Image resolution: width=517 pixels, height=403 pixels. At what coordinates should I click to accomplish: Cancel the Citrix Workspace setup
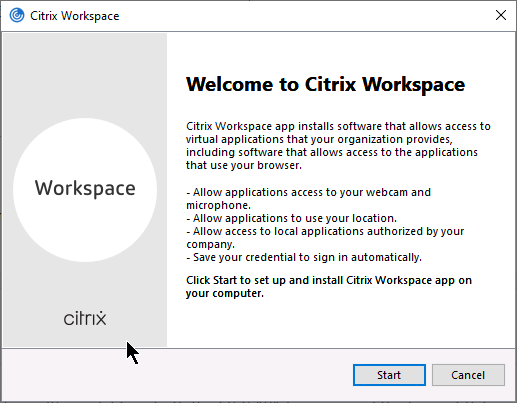(x=468, y=375)
